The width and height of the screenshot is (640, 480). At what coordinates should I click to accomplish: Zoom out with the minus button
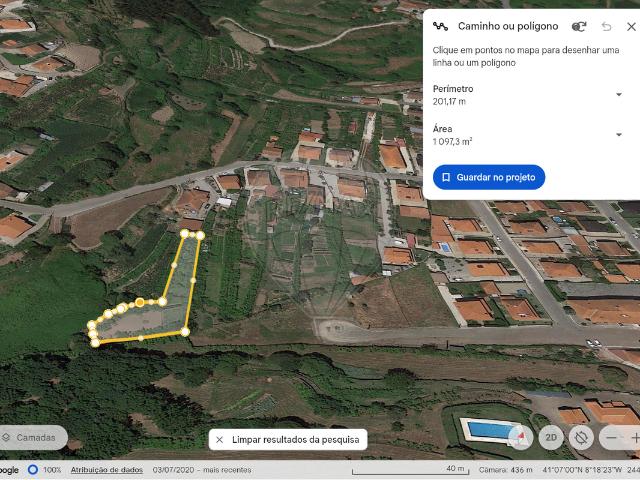pos(611,438)
